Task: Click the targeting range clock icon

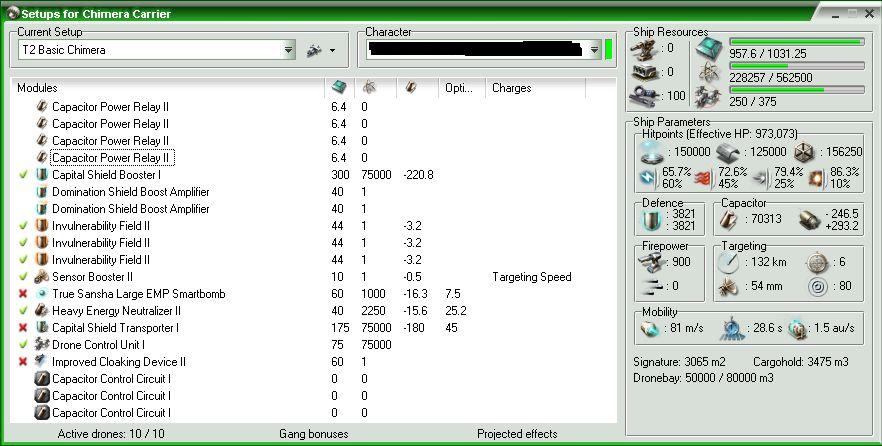Action: [730, 262]
